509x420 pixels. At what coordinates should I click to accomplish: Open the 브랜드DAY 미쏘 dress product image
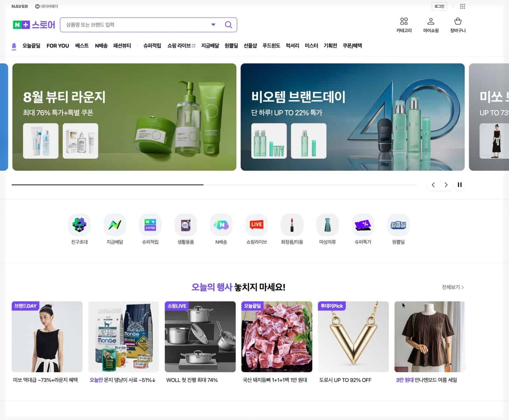47,337
